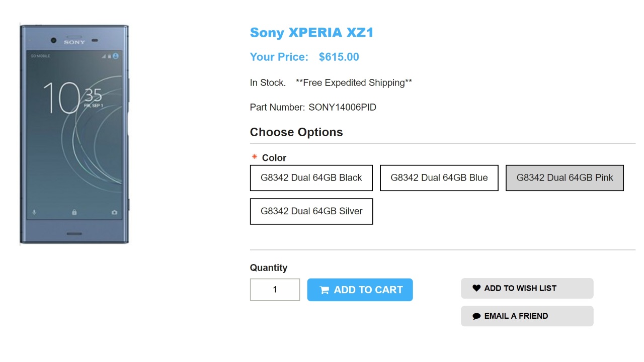Choose the G8342 Dual 64GB Blue color

439,178
